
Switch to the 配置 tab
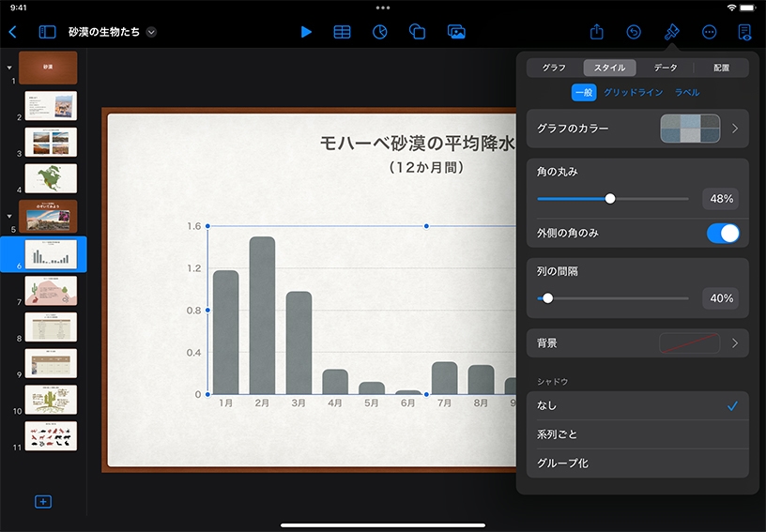tap(721, 68)
